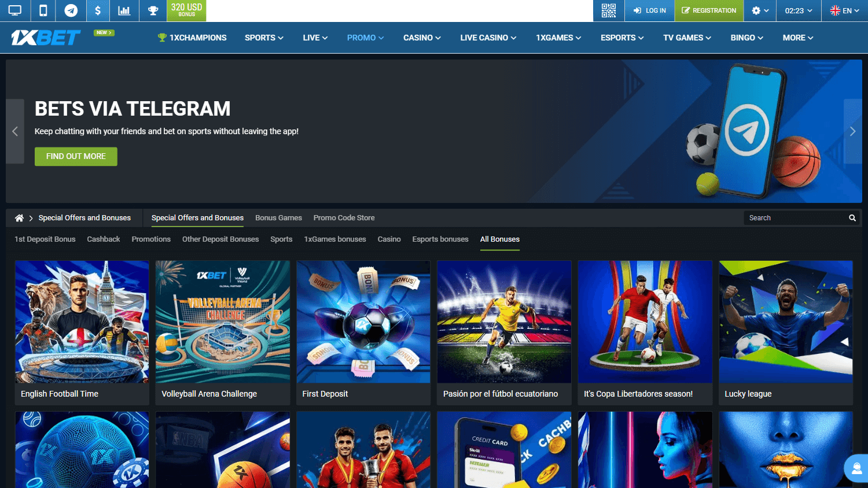Expand the 1XGAMES menu

pos(558,38)
